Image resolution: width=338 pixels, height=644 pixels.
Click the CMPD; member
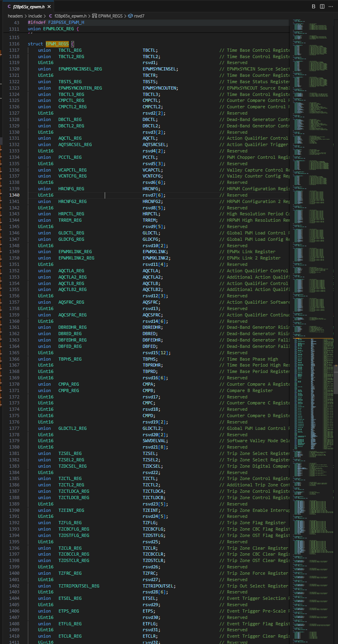(149, 416)
